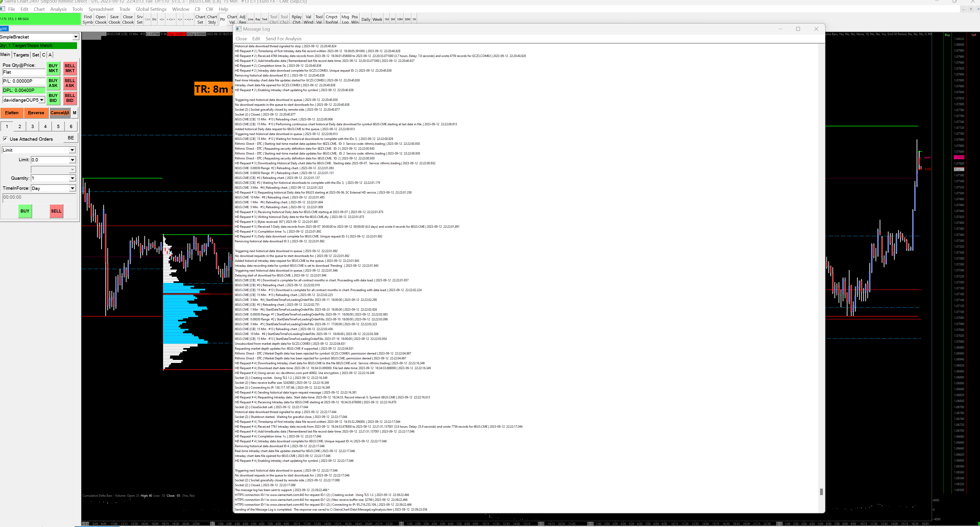Switch to the Targets tab
This screenshot has height=527, width=980.
click(21, 55)
